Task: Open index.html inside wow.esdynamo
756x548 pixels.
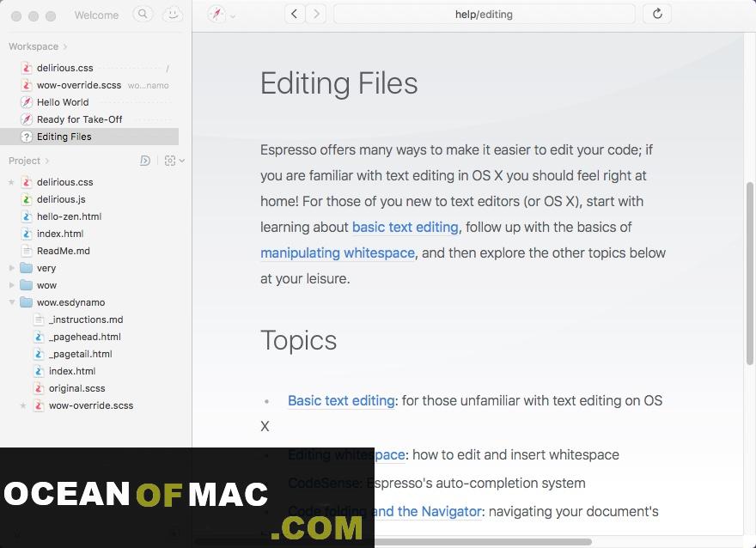Action: tap(72, 371)
